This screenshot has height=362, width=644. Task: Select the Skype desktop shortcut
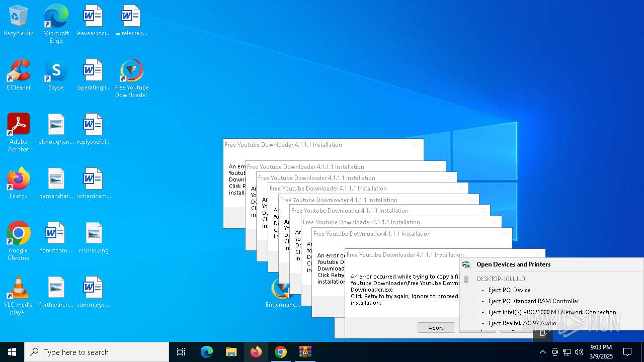point(56,75)
